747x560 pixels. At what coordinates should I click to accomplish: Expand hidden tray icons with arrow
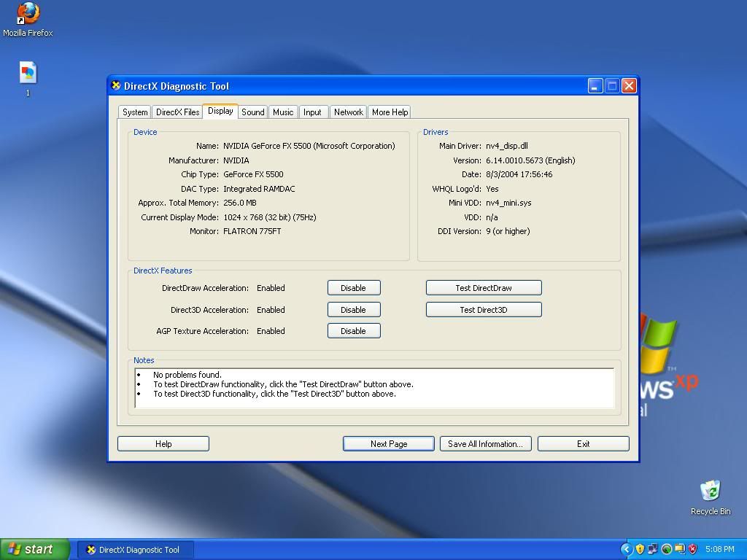click(x=627, y=550)
